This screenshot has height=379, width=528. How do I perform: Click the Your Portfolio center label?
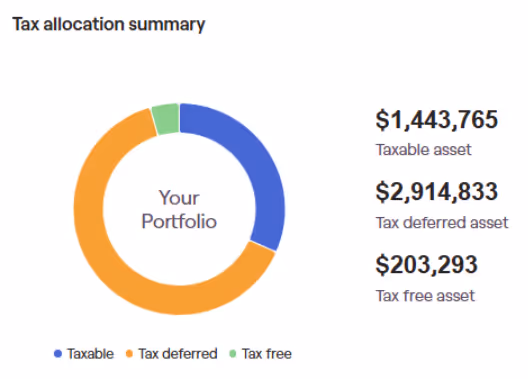point(179,209)
